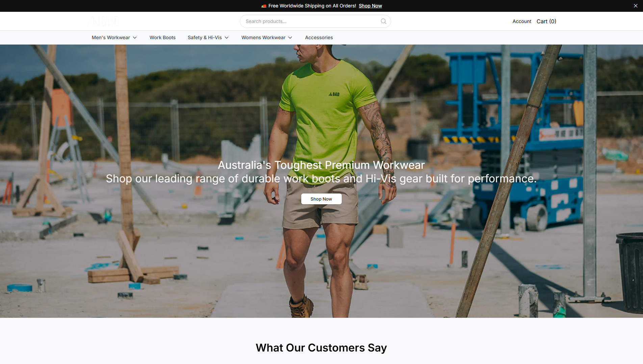
Task: Open the Men's Workwear menu label
Action: point(111,37)
